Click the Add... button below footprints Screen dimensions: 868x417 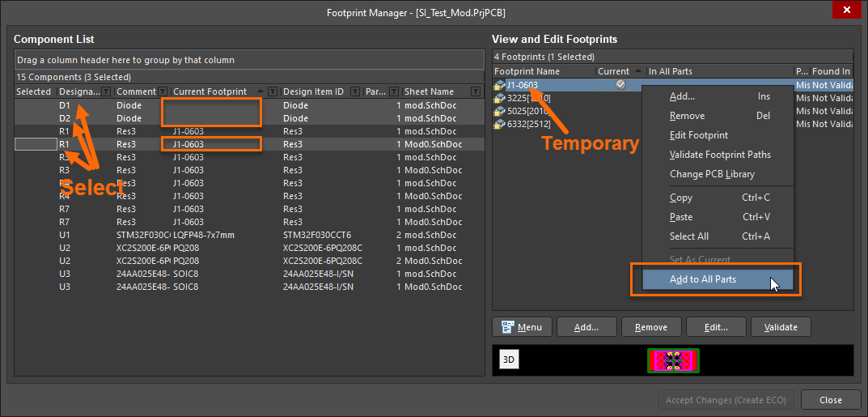point(586,327)
